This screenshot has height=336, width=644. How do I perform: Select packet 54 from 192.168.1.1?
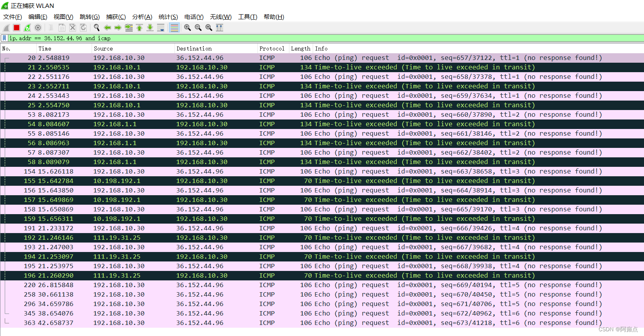tap(322, 124)
